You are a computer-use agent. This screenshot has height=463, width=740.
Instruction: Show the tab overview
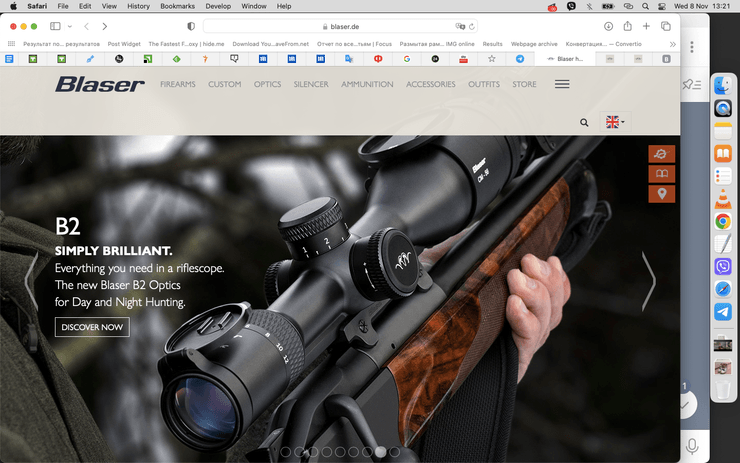tap(665, 26)
